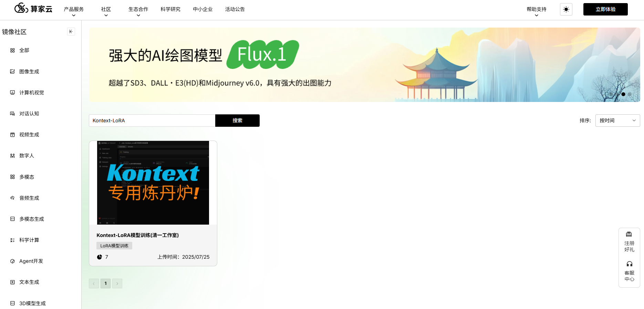Image resolution: width=644 pixels, height=309 pixels.
Task: Open the Kontext-LoRA模型训练(清一工作室) title link
Action: pyautogui.click(x=138, y=235)
